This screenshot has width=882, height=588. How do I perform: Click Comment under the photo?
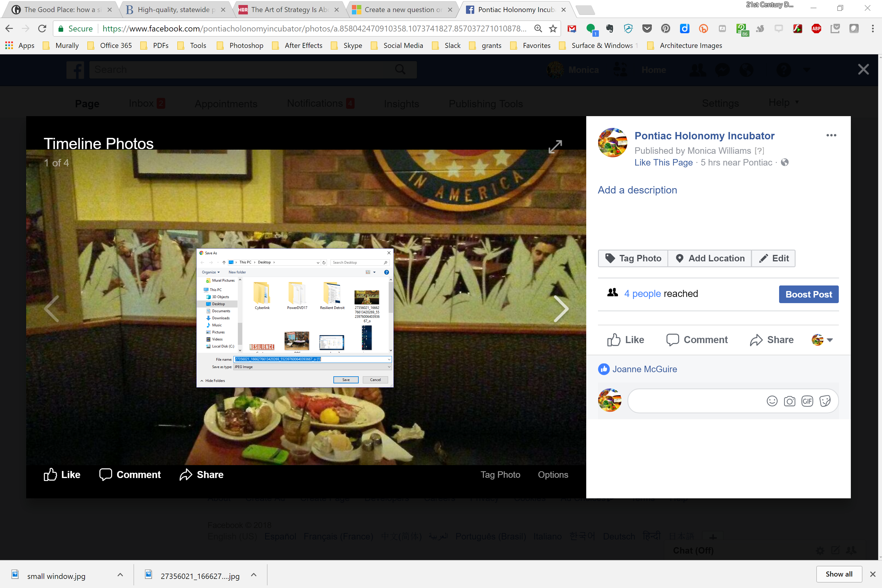click(130, 475)
